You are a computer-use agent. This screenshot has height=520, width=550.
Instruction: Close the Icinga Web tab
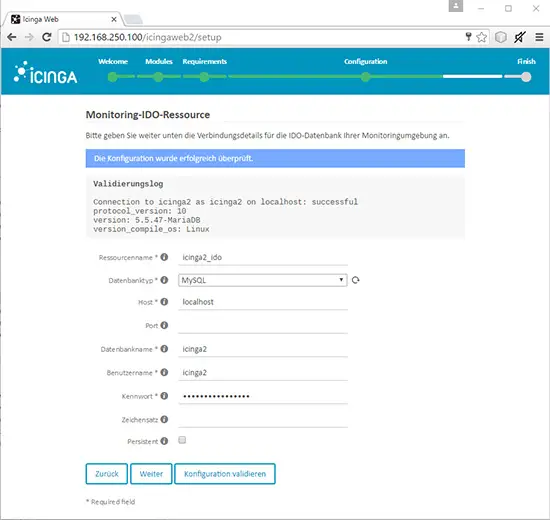coord(114,19)
